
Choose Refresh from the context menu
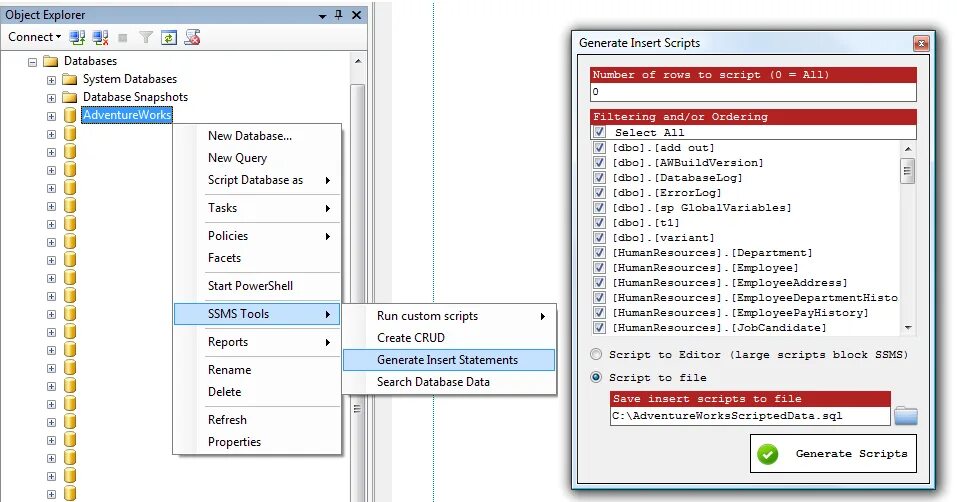pyautogui.click(x=257, y=420)
